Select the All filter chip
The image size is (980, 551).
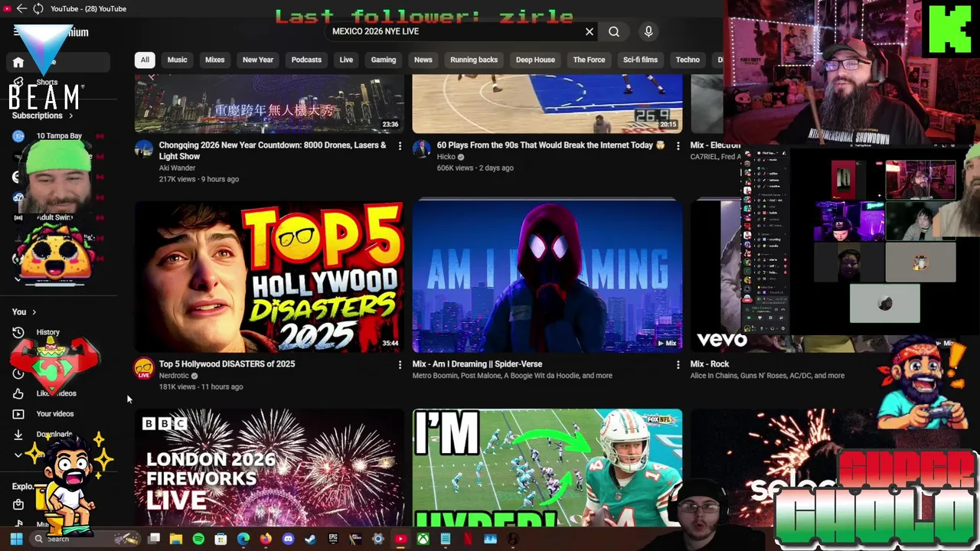click(x=145, y=60)
